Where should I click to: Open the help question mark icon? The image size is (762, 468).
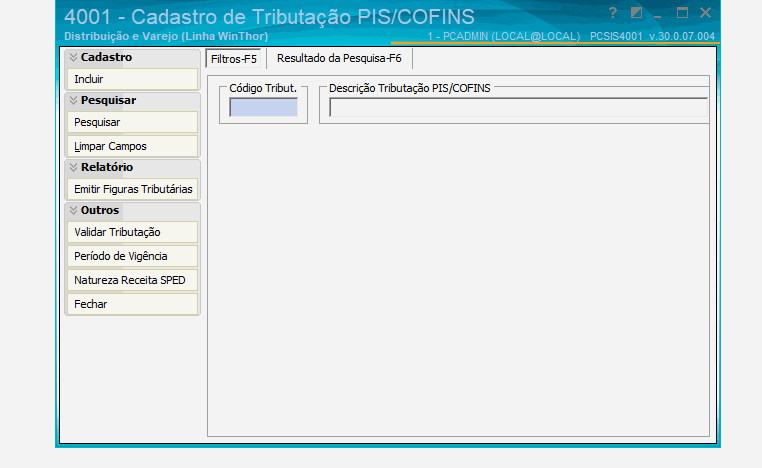(x=613, y=13)
